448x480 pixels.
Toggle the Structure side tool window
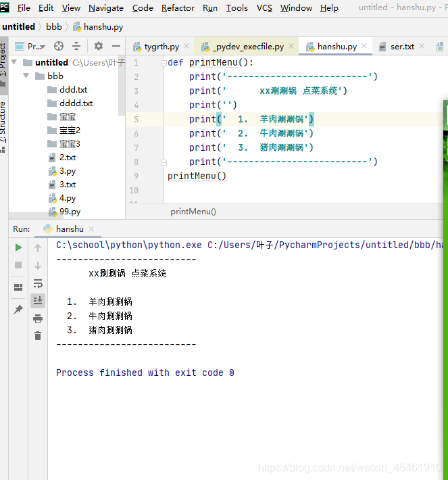point(3,126)
